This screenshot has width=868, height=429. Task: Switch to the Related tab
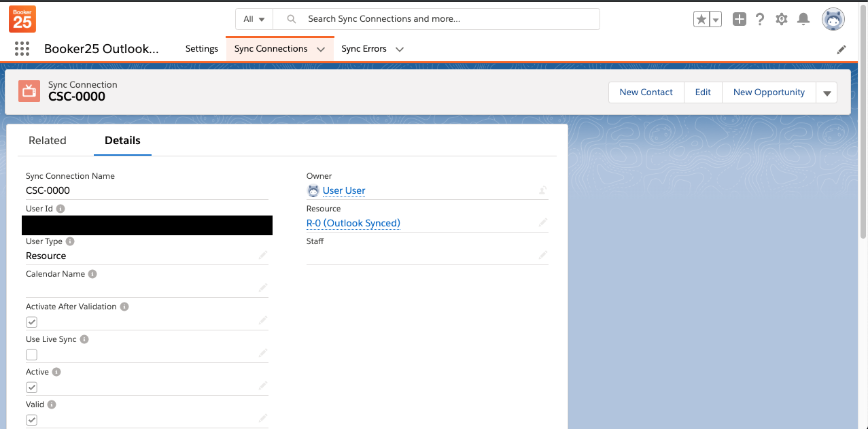click(48, 141)
